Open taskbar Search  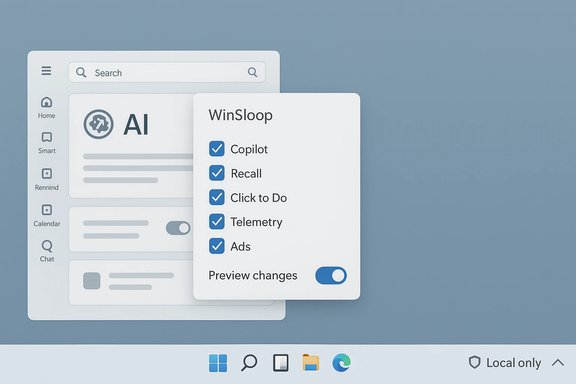coord(249,363)
